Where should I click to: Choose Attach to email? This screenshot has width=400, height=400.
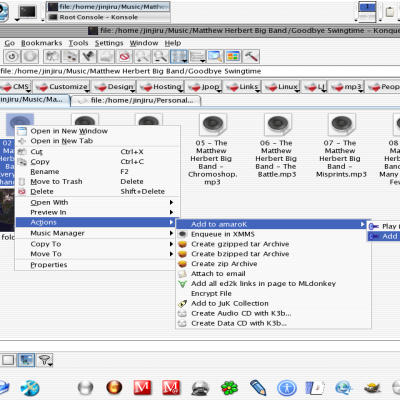point(273,274)
